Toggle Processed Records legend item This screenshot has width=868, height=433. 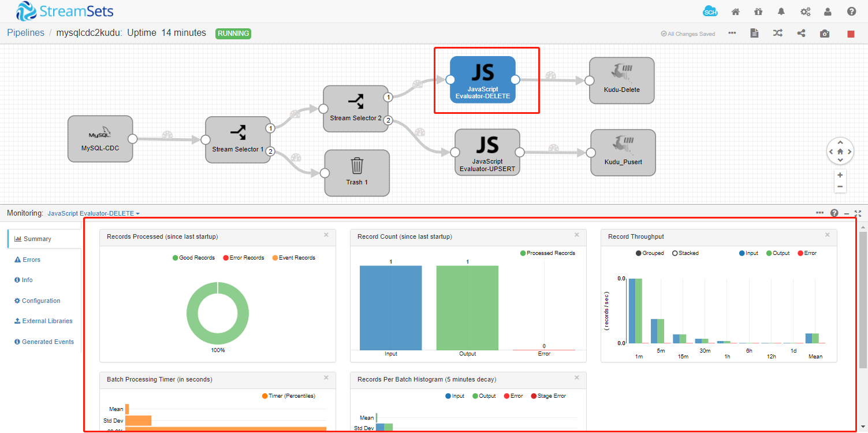(547, 253)
